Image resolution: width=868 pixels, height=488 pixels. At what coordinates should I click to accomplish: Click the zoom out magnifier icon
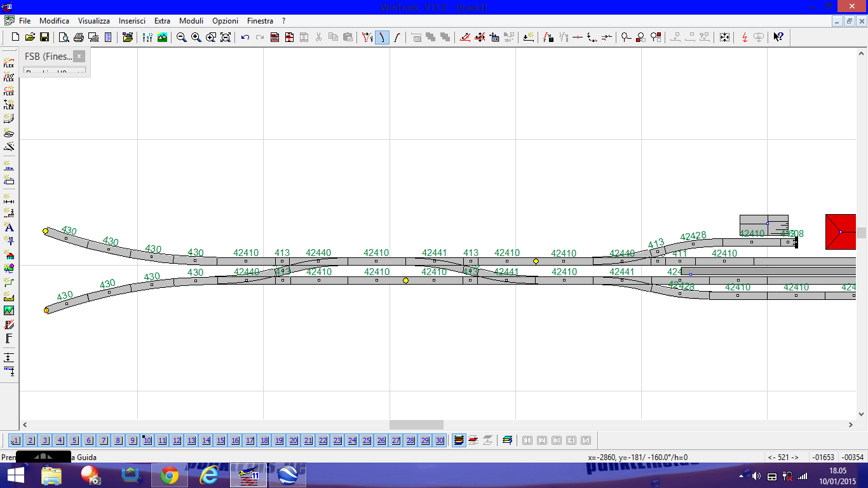tap(182, 37)
